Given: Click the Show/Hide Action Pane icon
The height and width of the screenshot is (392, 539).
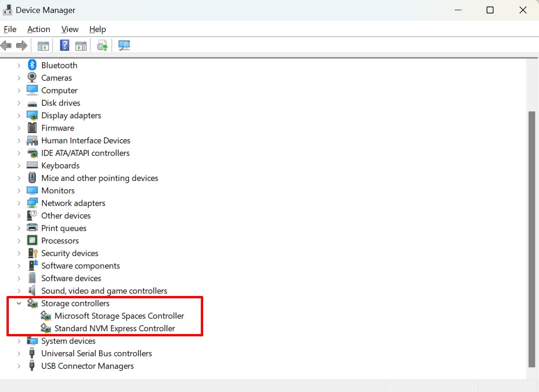Looking at the screenshot, I should 81,46.
